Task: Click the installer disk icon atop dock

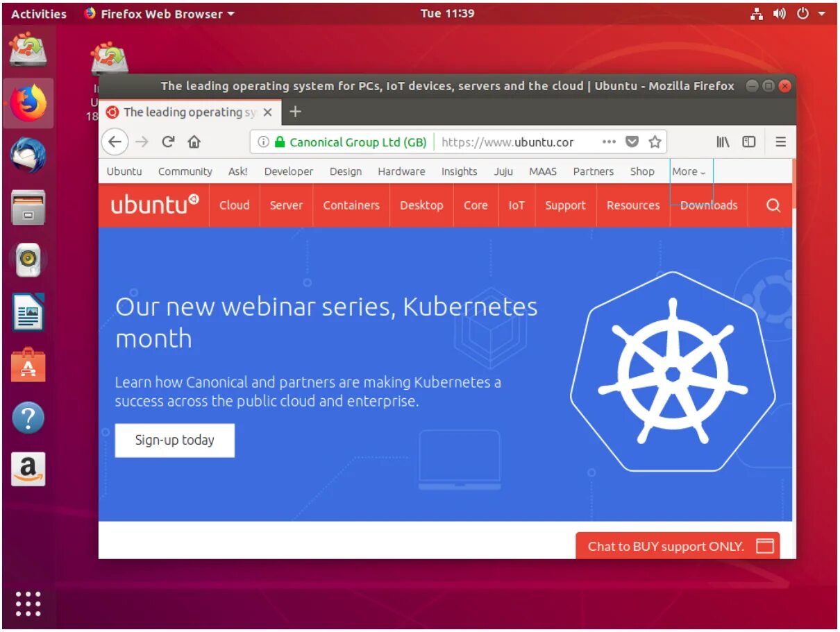Action: [x=28, y=50]
